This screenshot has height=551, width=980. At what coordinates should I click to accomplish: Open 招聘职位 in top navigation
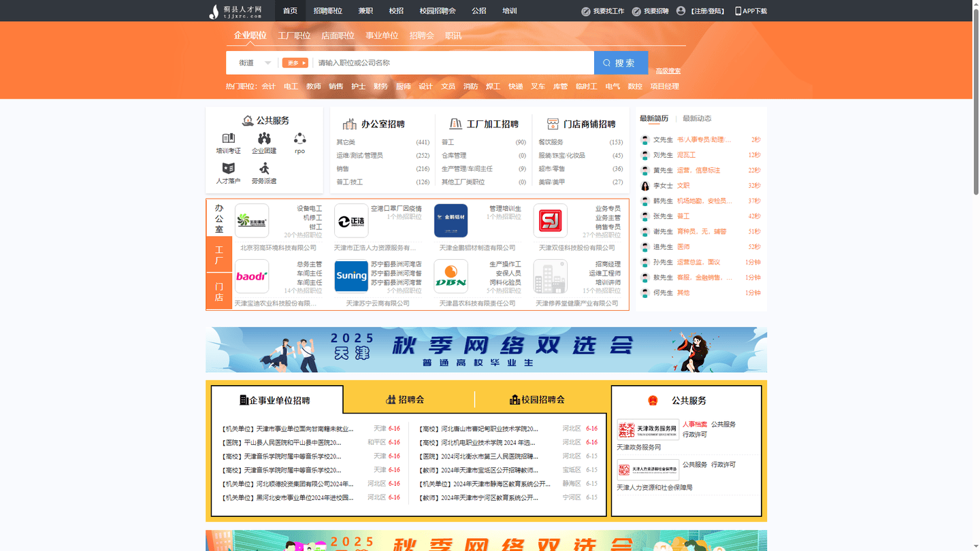pyautogui.click(x=328, y=11)
